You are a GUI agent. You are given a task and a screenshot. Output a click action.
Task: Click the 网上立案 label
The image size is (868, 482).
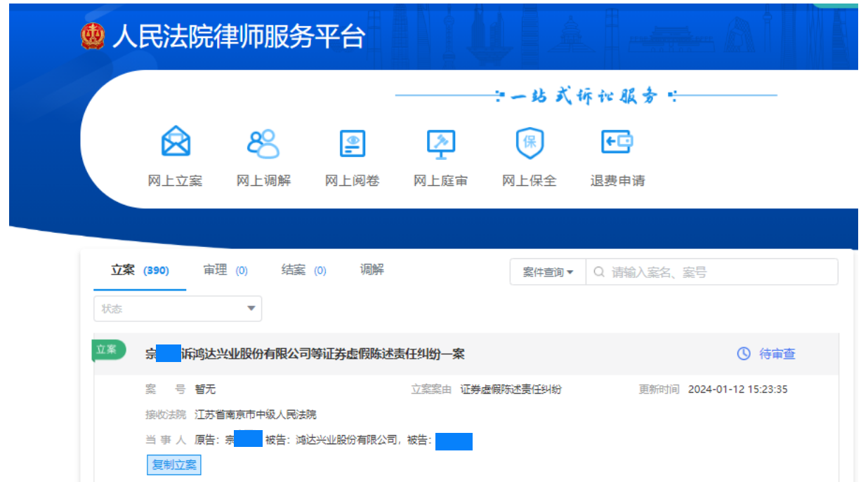pos(175,181)
